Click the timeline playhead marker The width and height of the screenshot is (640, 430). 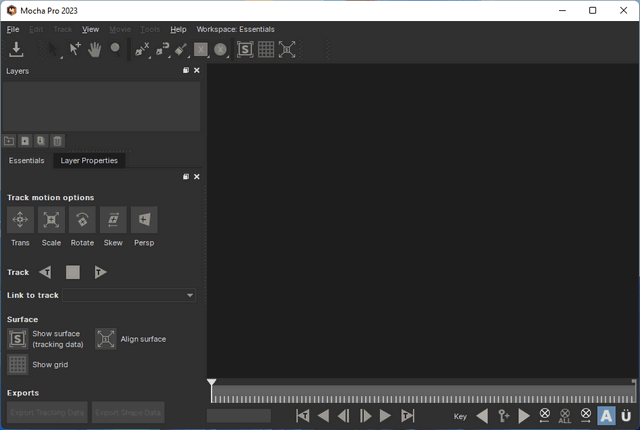(212, 383)
